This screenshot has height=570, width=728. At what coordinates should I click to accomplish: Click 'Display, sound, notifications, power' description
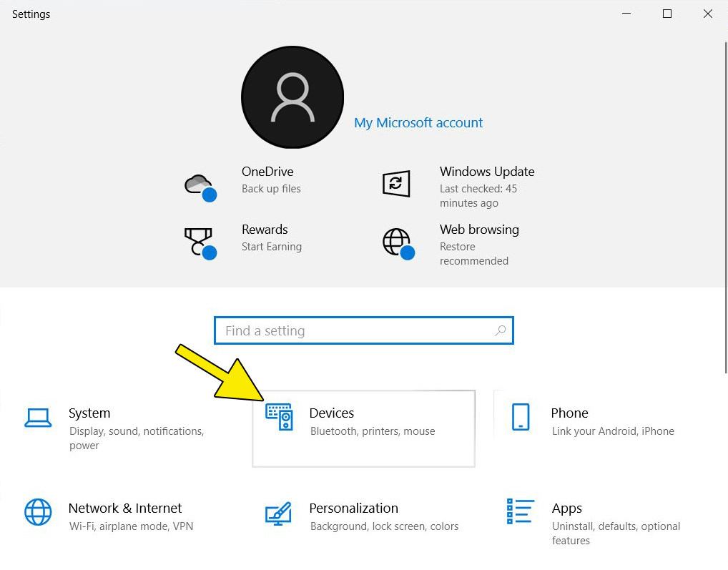[x=137, y=438]
